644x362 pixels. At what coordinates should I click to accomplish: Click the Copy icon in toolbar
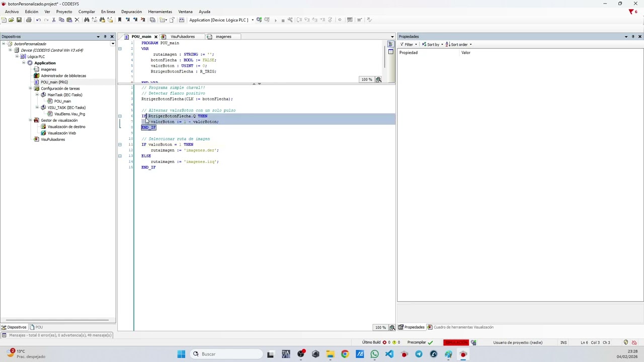[61, 20]
